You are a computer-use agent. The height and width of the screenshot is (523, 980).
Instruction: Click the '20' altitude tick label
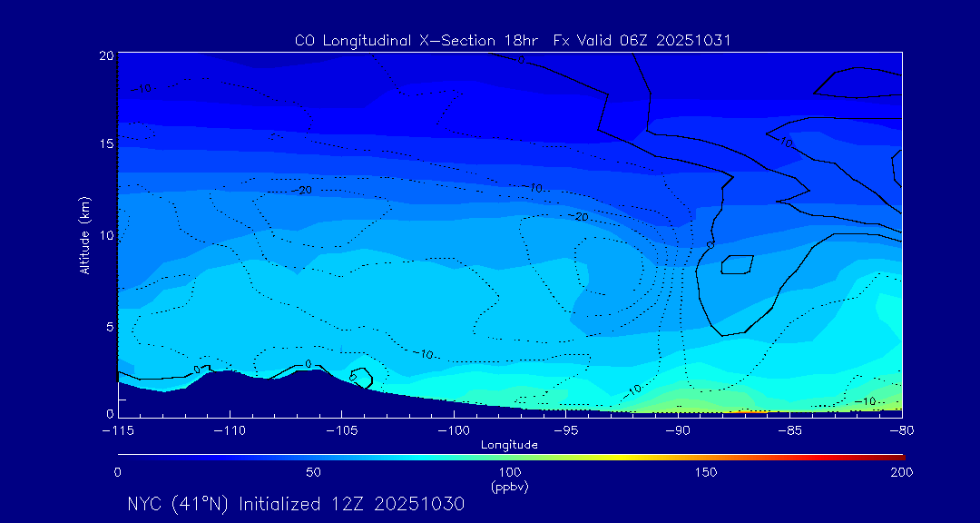click(x=105, y=55)
